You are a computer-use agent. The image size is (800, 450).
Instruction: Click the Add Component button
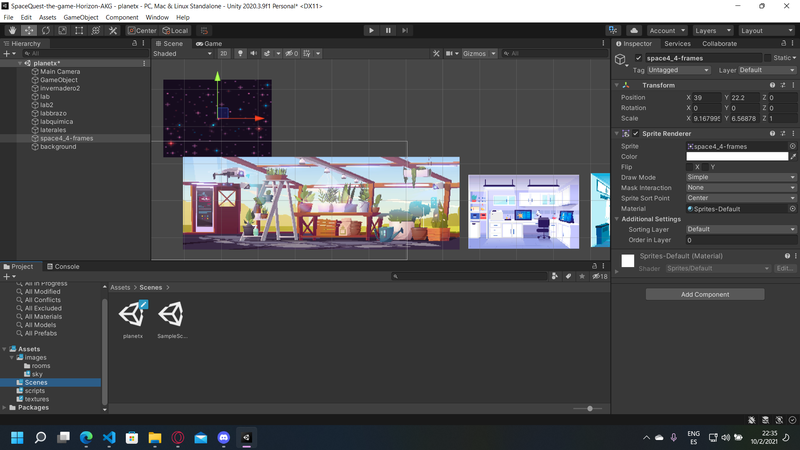point(705,294)
